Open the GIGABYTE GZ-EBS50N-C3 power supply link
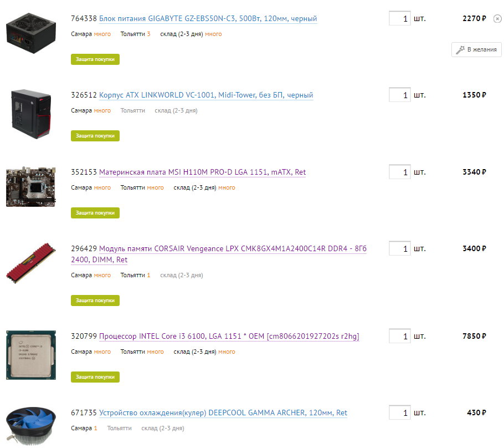 tap(208, 19)
